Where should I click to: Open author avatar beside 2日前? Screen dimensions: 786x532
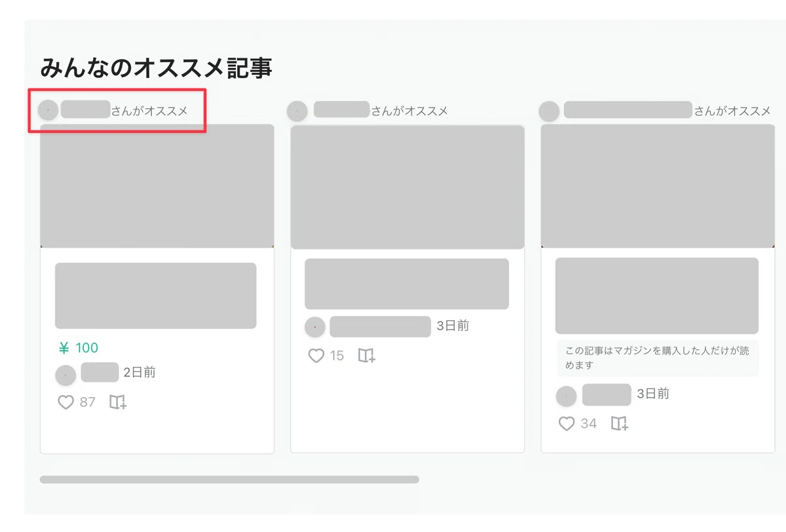(x=65, y=375)
